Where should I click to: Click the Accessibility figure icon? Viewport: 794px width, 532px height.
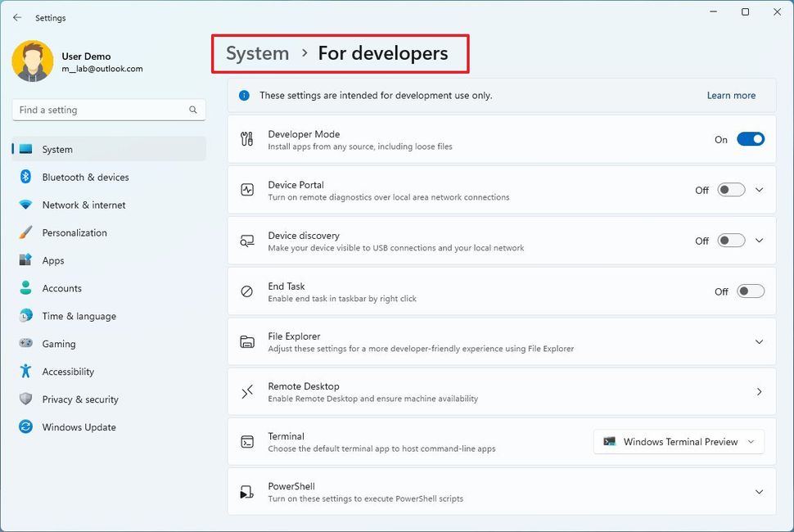click(26, 371)
